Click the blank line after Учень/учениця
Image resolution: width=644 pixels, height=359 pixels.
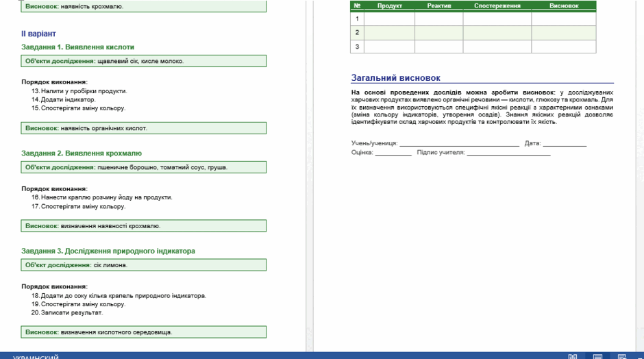coord(459,144)
